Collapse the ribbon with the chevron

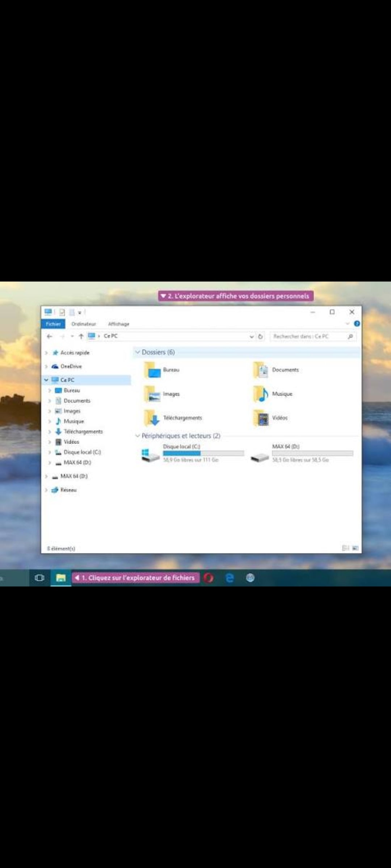tap(348, 323)
